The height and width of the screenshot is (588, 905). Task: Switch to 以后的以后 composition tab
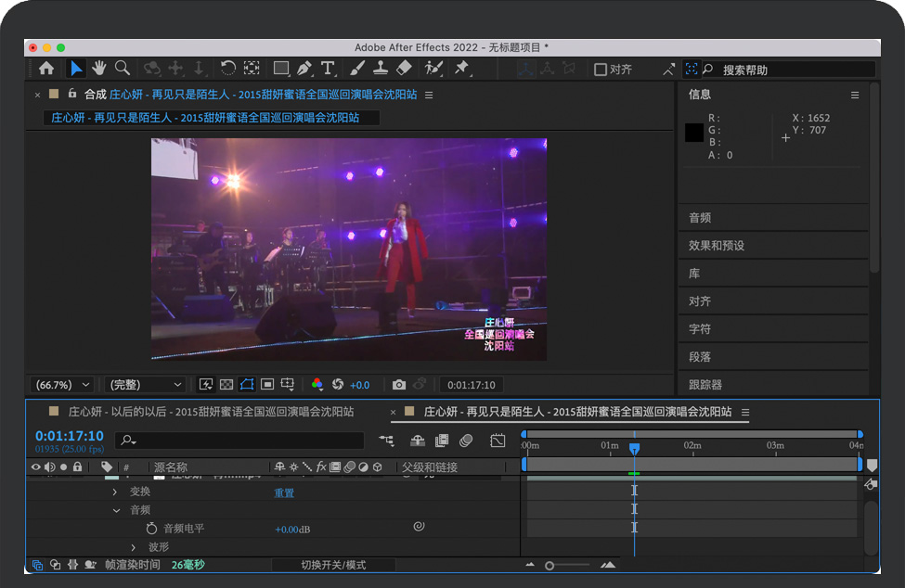pos(209,412)
